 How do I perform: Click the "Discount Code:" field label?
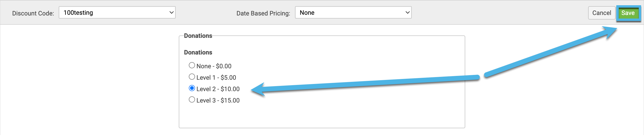(x=33, y=14)
